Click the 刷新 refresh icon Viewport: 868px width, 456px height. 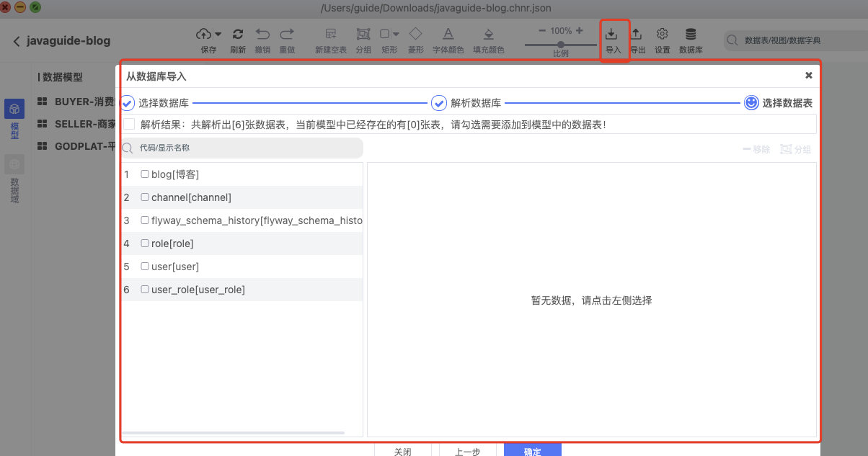click(x=238, y=35)
